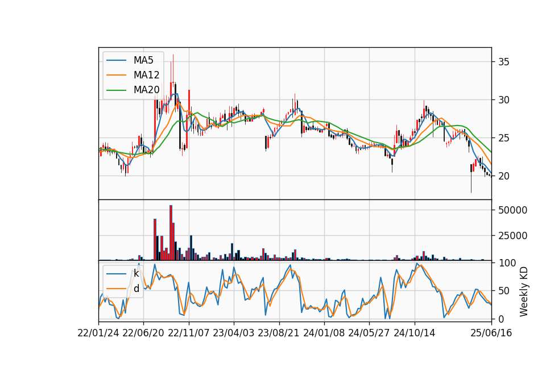Click the MA5 legend label

point(143,60)
